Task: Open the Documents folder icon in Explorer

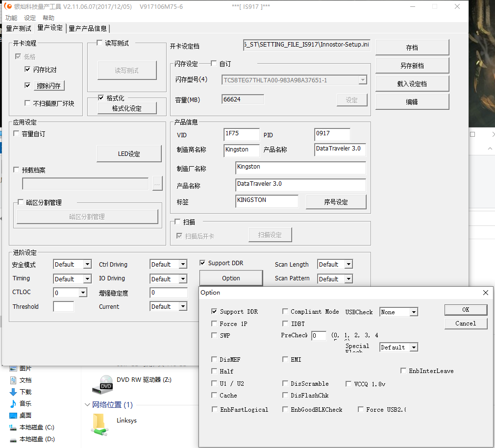Action: [13, 380]
